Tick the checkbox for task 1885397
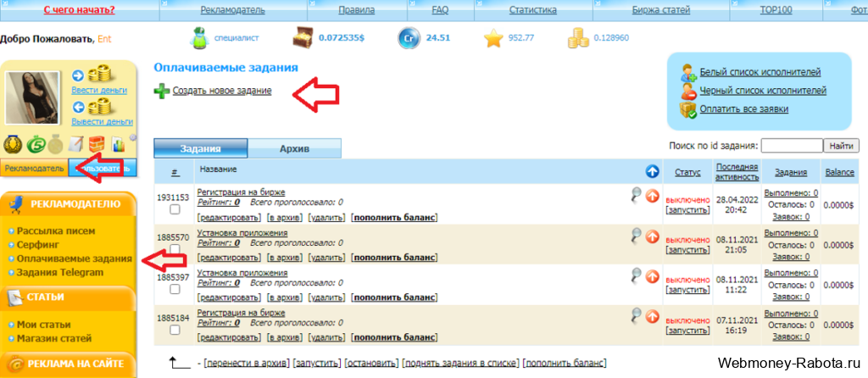The image size is (868, 378). [x=175, y=290]
